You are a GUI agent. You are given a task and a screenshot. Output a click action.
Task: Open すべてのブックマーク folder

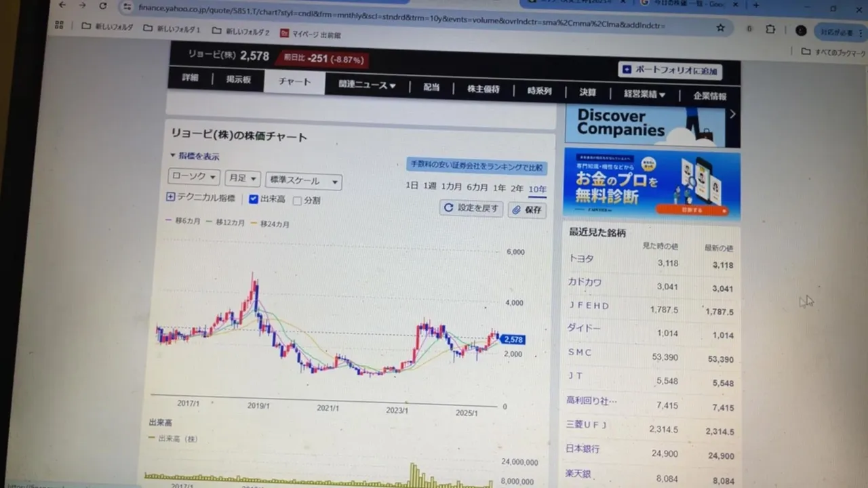pos(833,52)
